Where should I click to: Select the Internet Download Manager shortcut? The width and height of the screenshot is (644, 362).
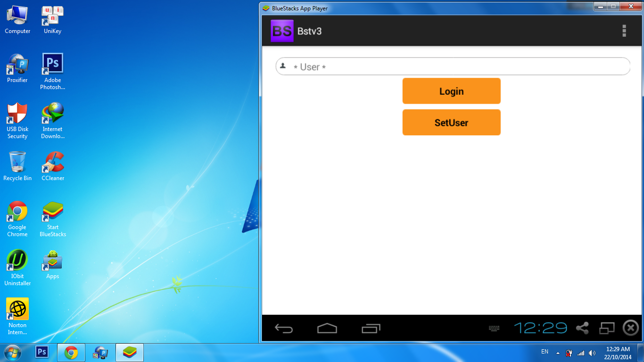pos(53,121)
